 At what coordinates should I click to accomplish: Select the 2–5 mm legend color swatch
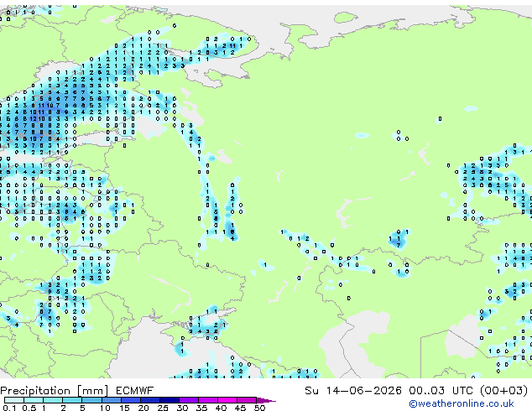pos(72,400)
